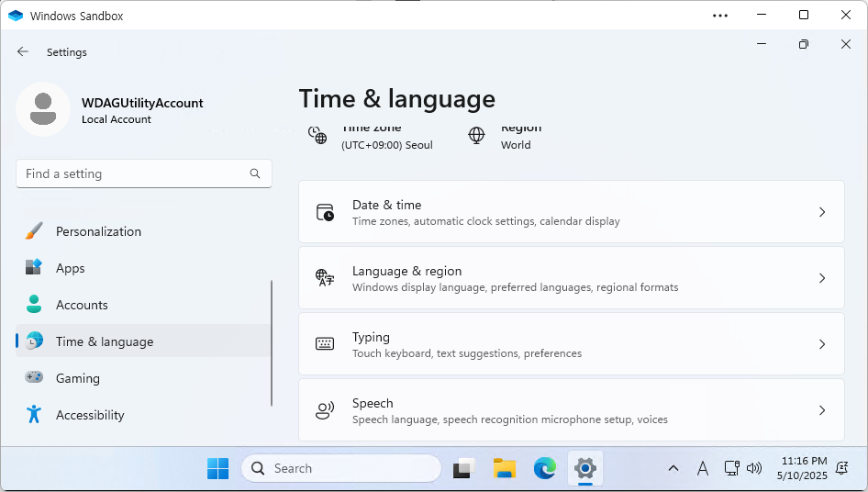
Task: Click the Accounts person icon
Action: pos(34,304)
